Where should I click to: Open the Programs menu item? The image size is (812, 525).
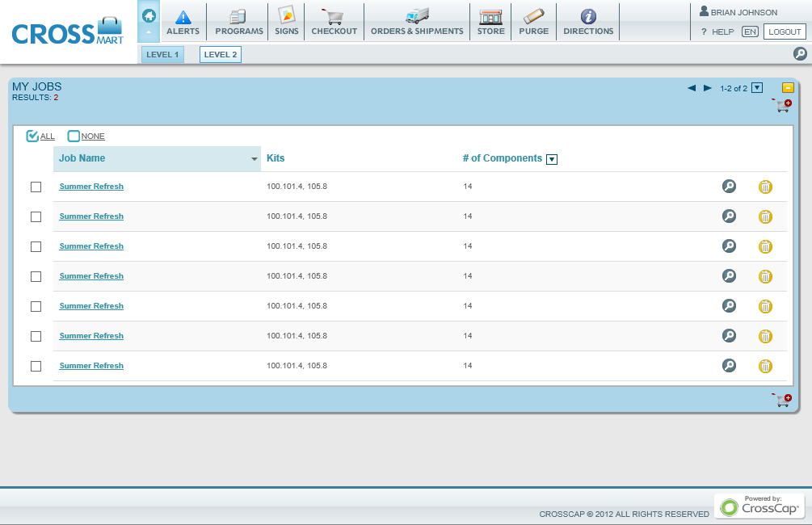point(239,22)
